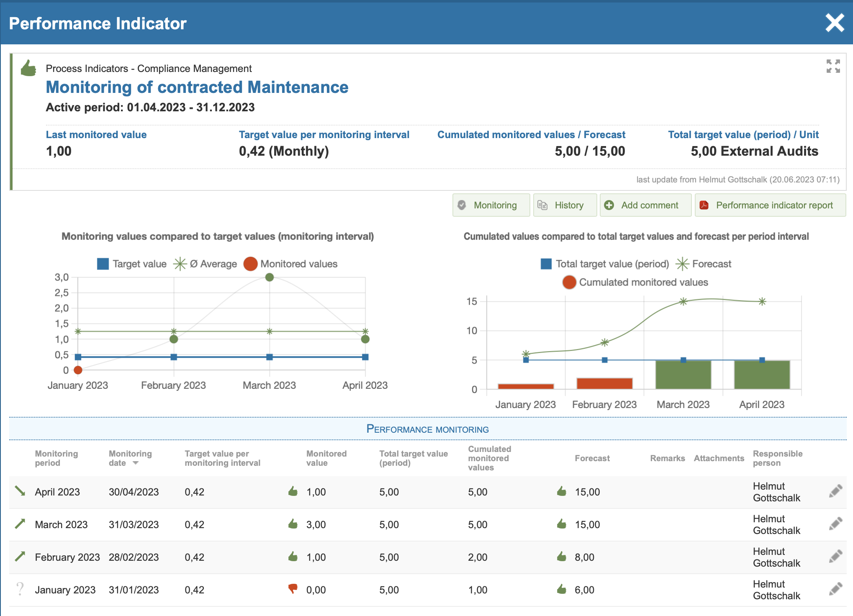Click question mark icon in January row

coord(20,589)
